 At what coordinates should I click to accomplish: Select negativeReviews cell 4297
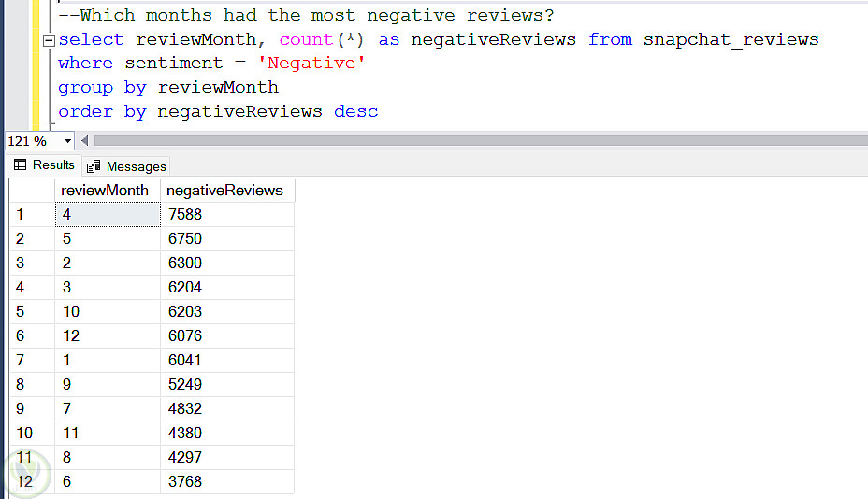pyautogui.click(x=227, y=458)
